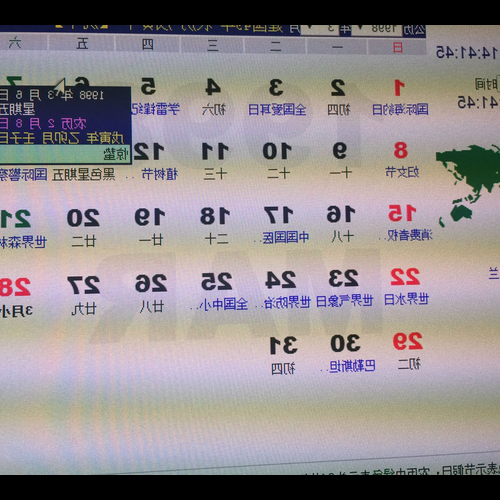
Task: Select the red day 8 妇女节
Action: click(x=401, y=151)
